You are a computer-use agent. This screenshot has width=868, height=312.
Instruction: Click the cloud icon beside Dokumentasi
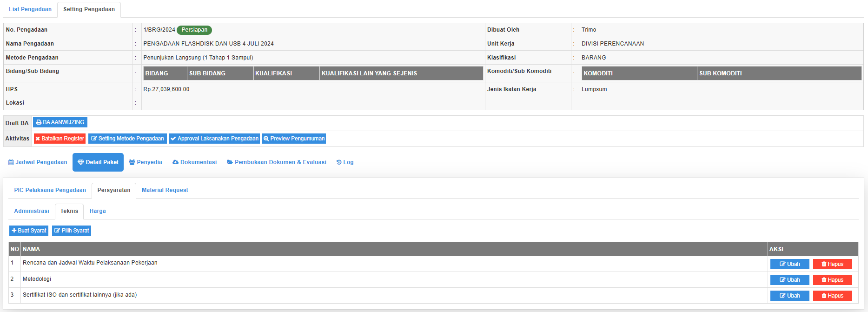click(175, 162)
